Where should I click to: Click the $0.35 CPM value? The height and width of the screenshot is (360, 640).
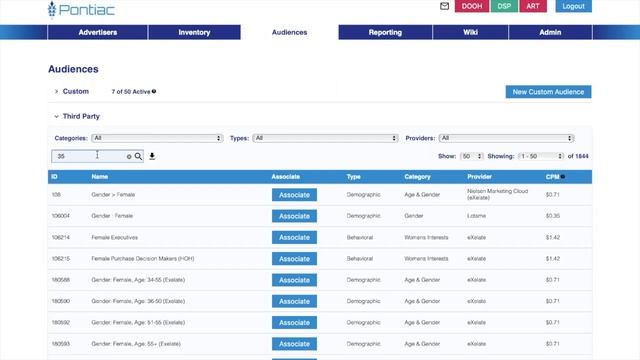coord(553,216)
